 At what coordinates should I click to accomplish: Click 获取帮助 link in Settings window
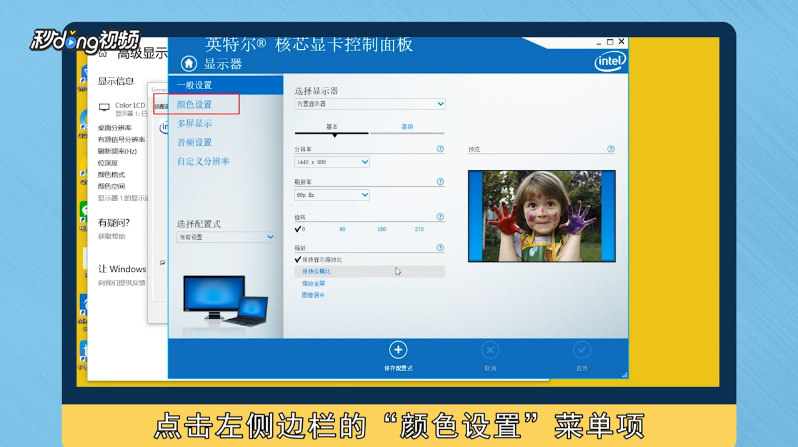click(x=111, y=236)
